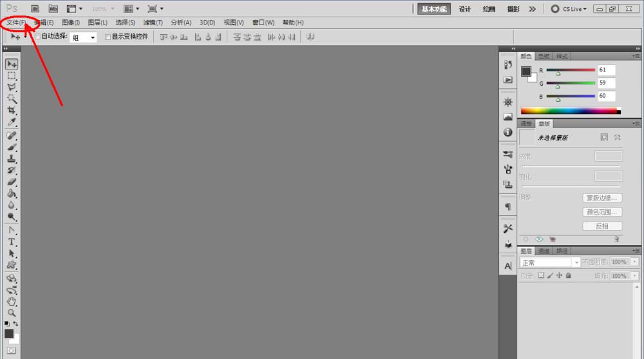
Task: Enable the 显示变换控件 checkbox
Action: point(108,37)
